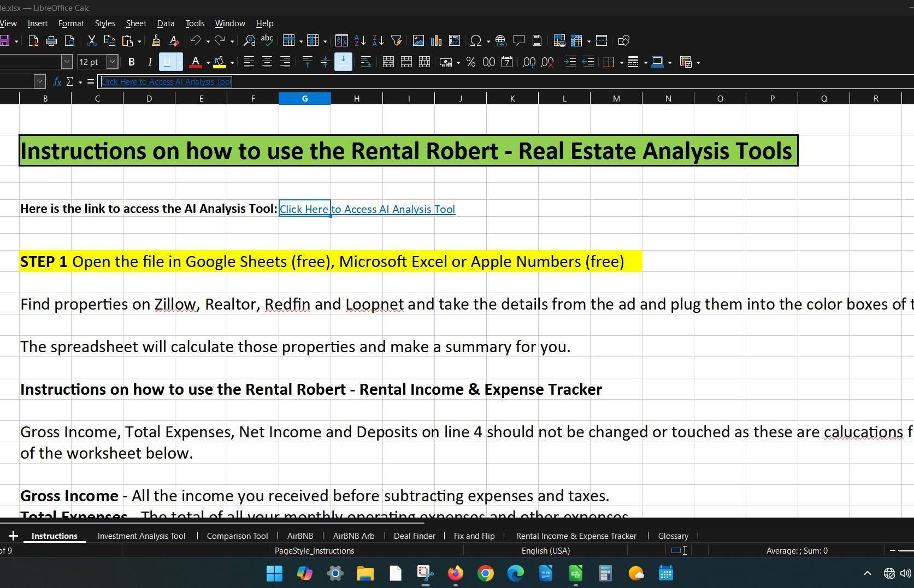
Task: Toggle Italic formatting
Action: (150, 62)
